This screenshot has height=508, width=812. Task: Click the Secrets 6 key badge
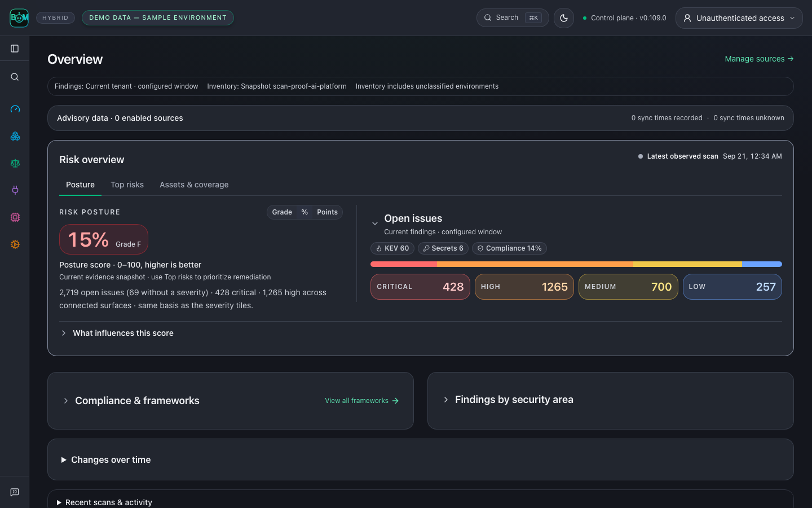tap(443, 248)
